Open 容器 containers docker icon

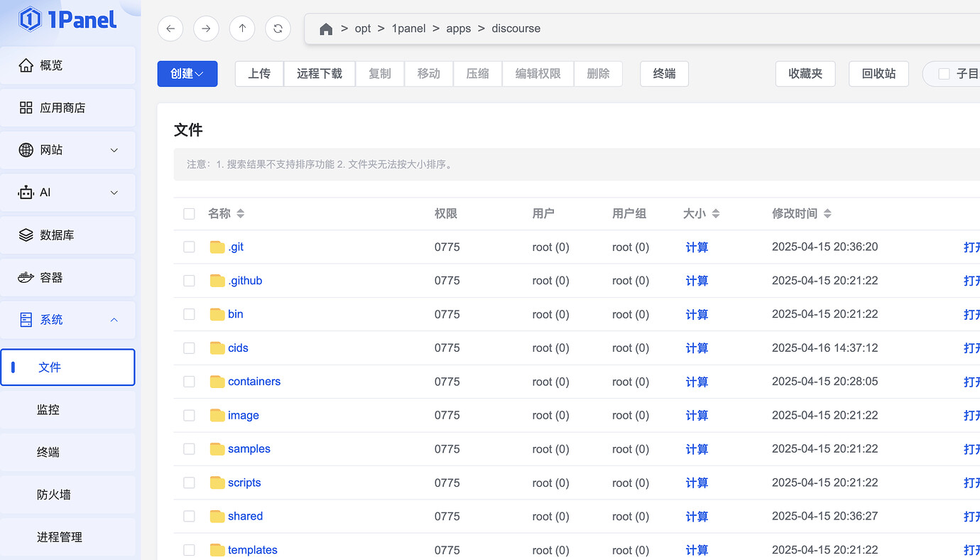coord(26,277)
